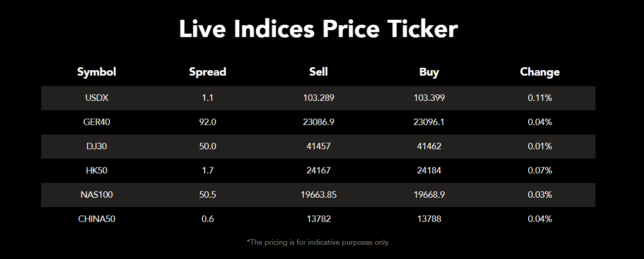This screenshot has height=259, width=644.
Task: Select HK50 sell price 24167
Action: (x=319, y=171)
